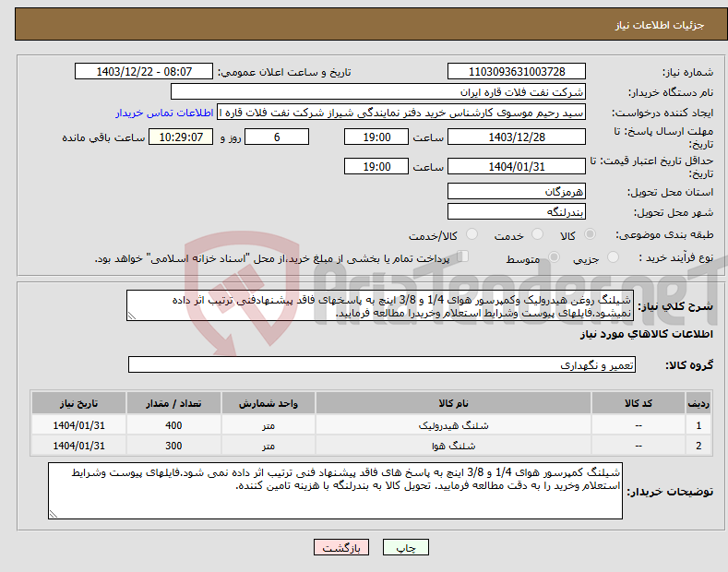728x572 pixels.
Task: Click the buyer notes textarea
Action: coord(335,491)
